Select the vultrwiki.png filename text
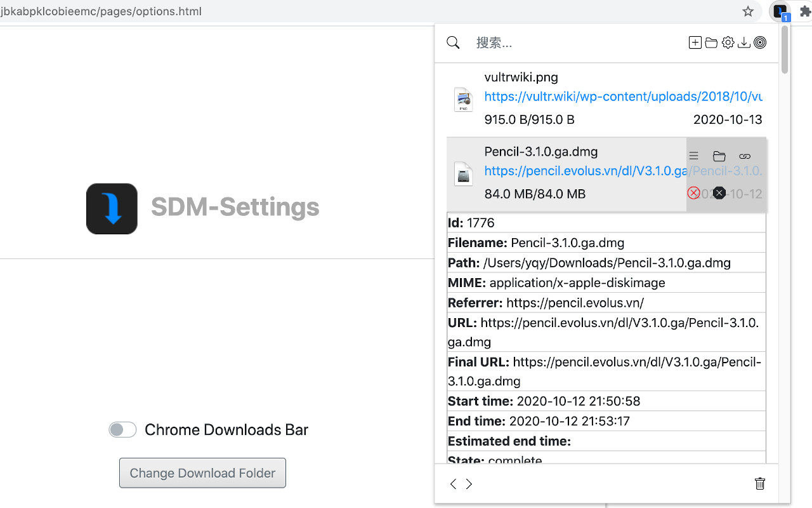 [521, 77]
